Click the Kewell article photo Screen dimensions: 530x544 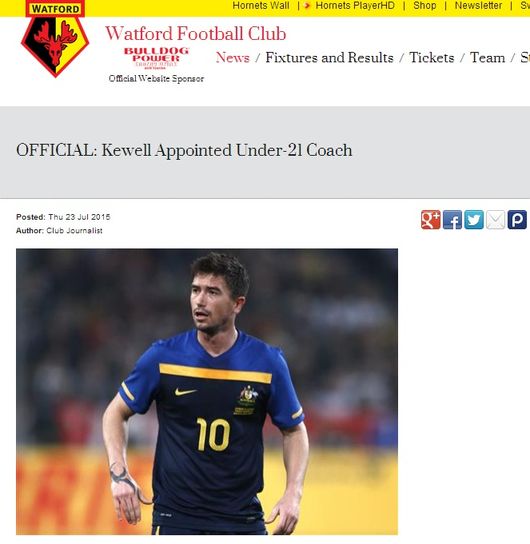pos(207,391)
